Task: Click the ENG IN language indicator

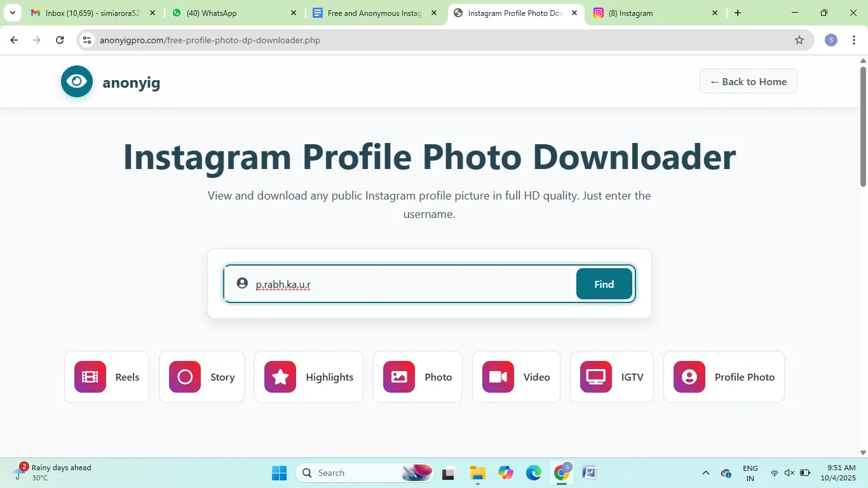Action: tap(750, 473)
